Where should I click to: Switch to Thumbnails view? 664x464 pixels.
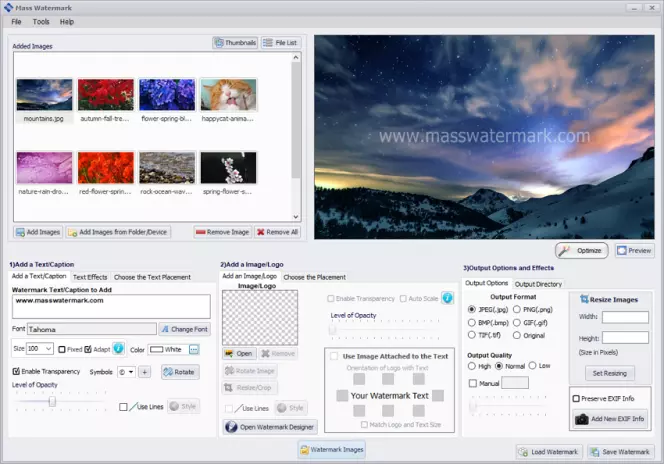[235, 43]
